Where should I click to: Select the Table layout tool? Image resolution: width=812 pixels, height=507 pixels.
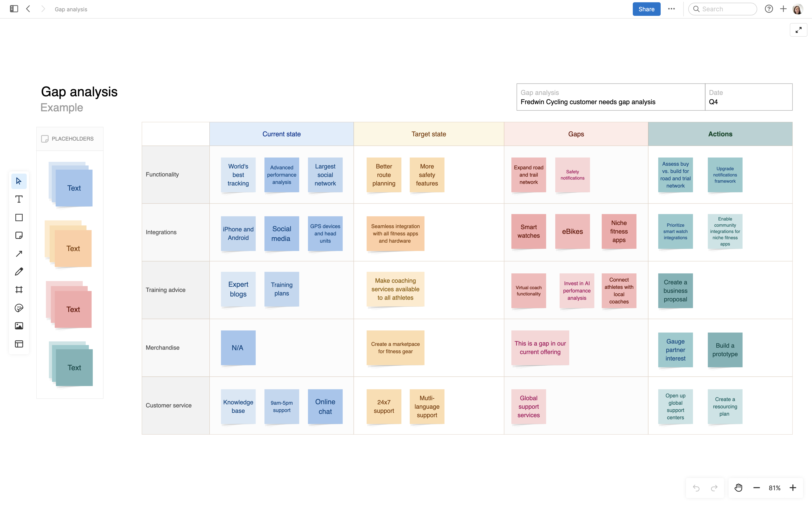(x=19, y=344)
